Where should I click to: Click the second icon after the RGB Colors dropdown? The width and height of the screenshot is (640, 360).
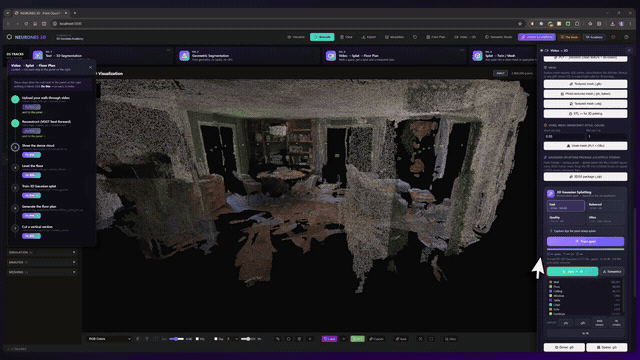pos(147,339)
